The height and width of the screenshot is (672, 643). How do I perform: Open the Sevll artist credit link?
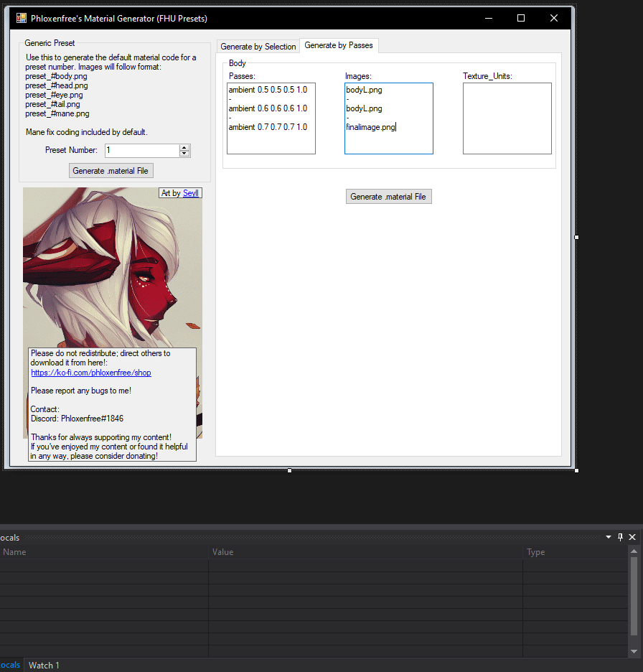(190, 192)
